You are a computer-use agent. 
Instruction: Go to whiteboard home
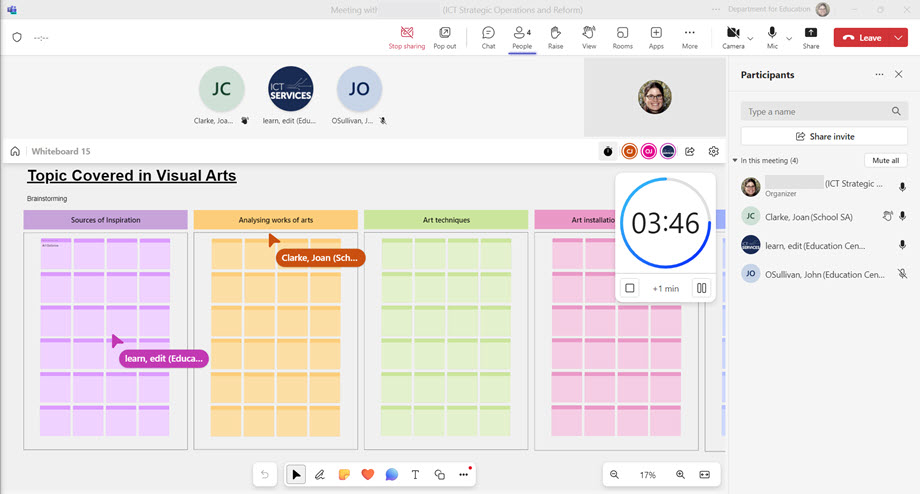15,151
